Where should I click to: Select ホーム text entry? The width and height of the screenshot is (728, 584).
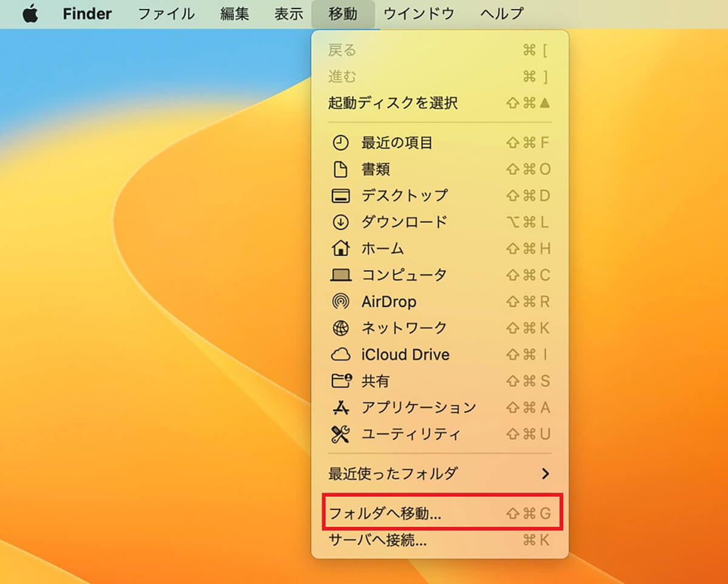[x=383, y=248]
